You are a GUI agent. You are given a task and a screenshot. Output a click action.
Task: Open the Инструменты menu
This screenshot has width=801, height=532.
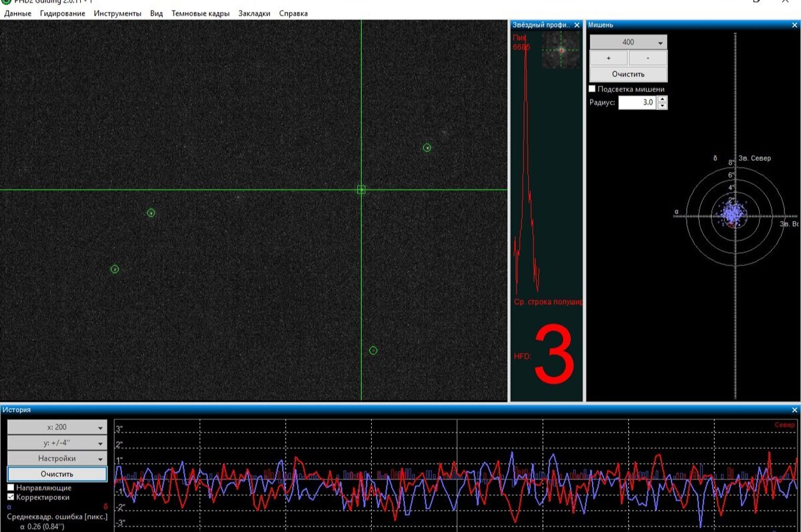(x=117, y=13)
